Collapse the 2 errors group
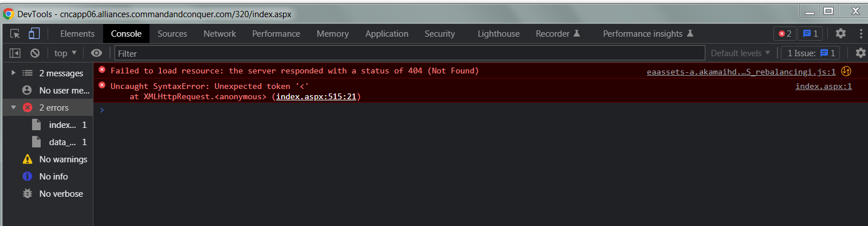868x226 pixels. pyautogui.click(x=14, y=107)
